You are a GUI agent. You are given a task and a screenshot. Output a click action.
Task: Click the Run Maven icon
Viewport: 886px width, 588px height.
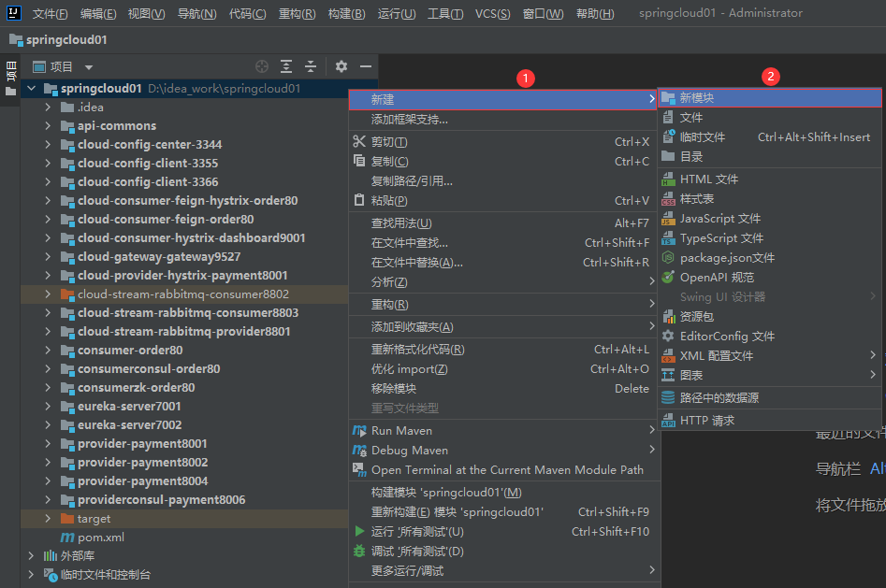[359, 431]
